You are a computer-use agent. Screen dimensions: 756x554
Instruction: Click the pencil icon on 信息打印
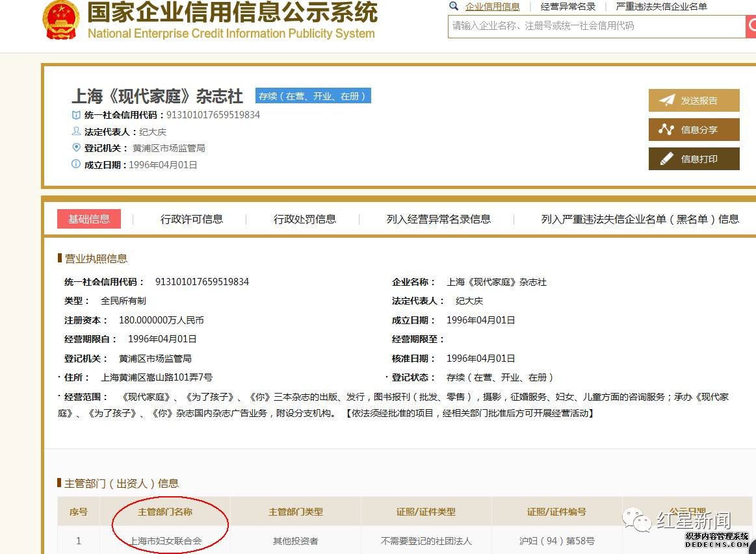click(666, 158)
